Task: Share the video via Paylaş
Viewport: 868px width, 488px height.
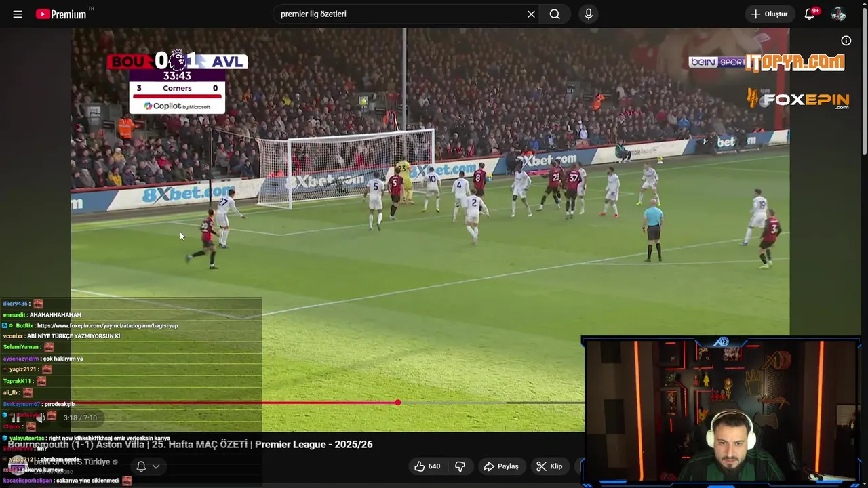Action: click(x=500, y=466)
